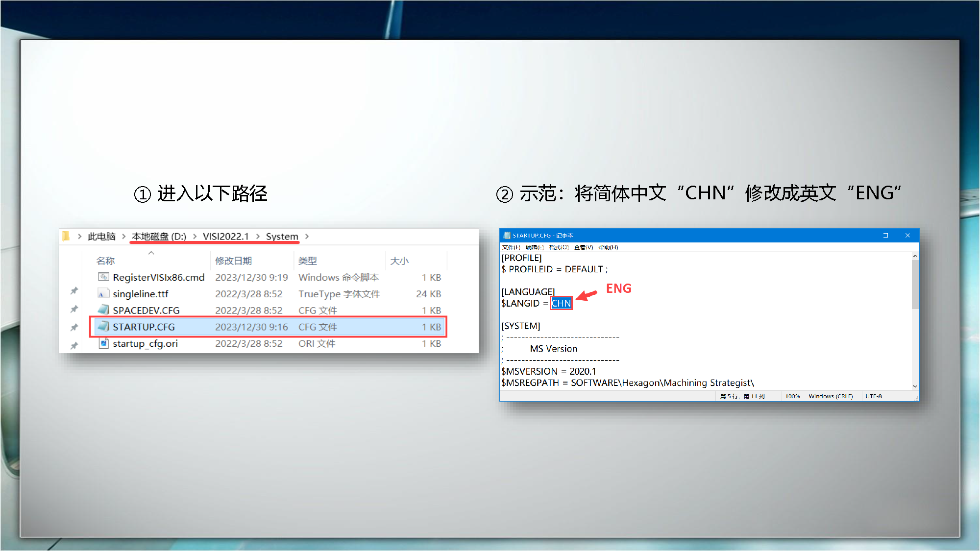Click the [SYSTEM] line in Notepad
The image size is (980, 551).
(x=520, y=326)
